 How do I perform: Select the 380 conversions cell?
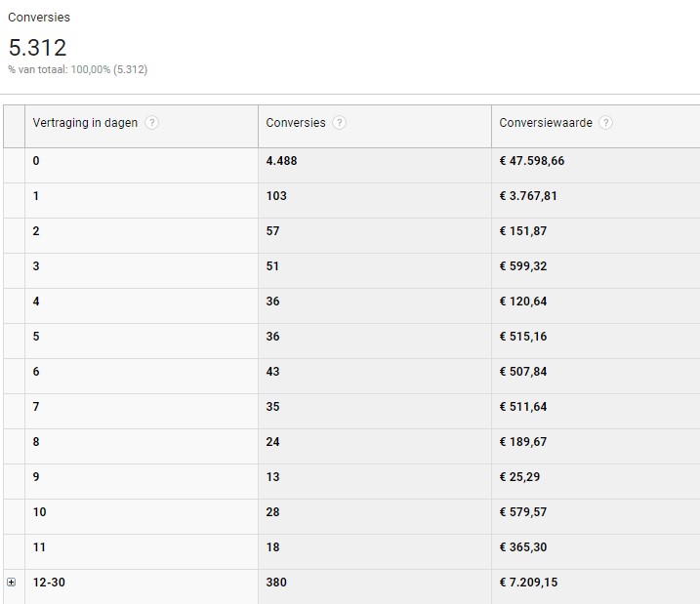tap(276, 583)
